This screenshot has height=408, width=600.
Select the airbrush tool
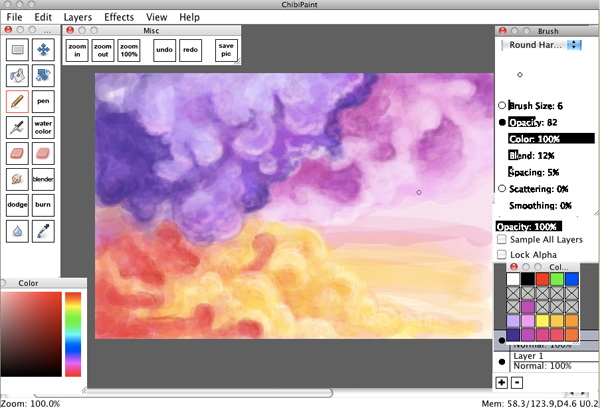17,127
